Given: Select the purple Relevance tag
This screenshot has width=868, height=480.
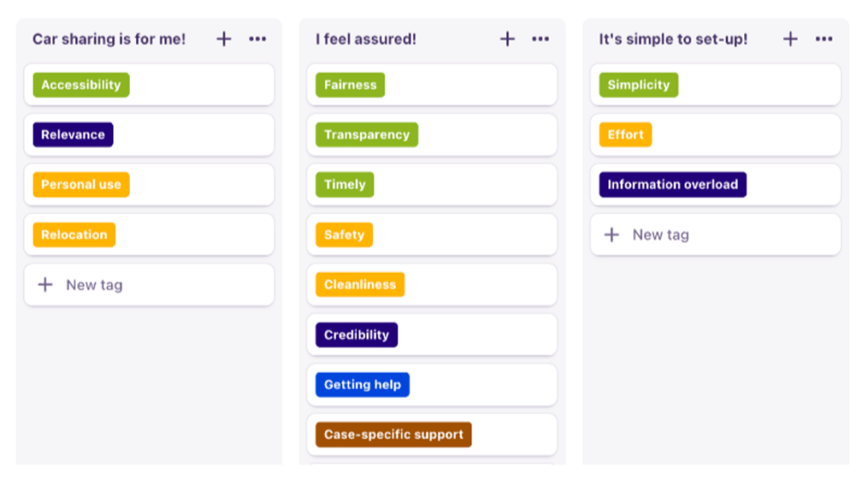Looking at the screenshot, I should coord(73,135).
